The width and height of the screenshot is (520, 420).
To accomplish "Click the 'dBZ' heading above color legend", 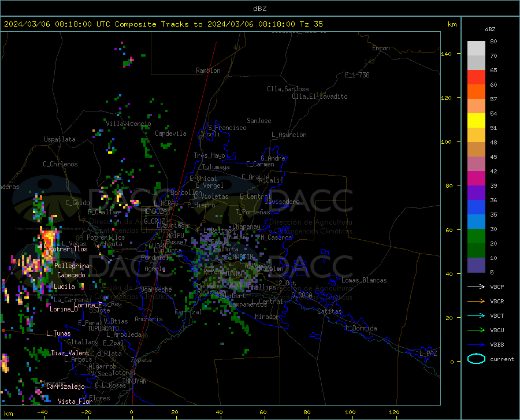I will [490, 29].
